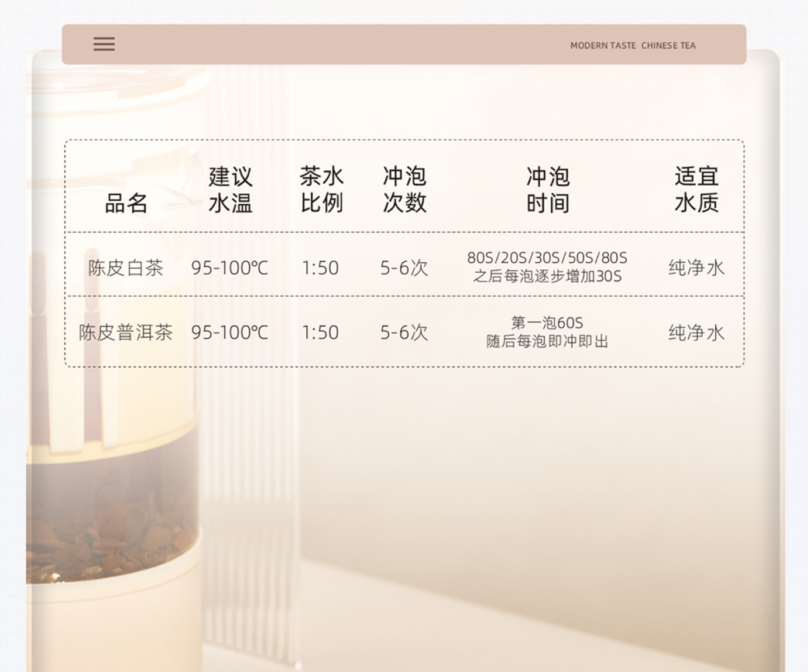Select the 1:50 ratio for 陈皮普洱茶
Screen dimensions: 810x672
[x=320, y=332]
